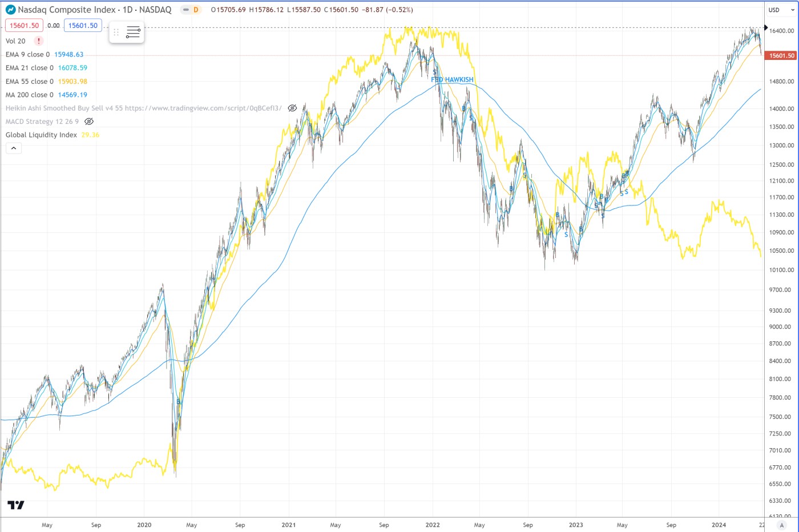Click the spread value 0.00
The width and height of the screenshot is (799, 532).
point(54,26)
